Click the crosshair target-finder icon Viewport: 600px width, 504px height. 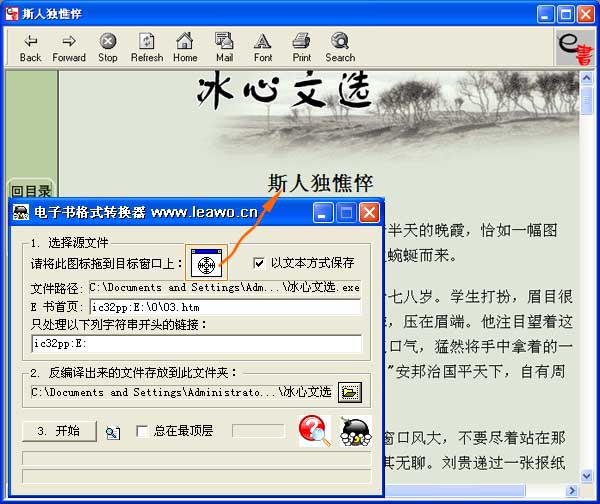[207, 264]
